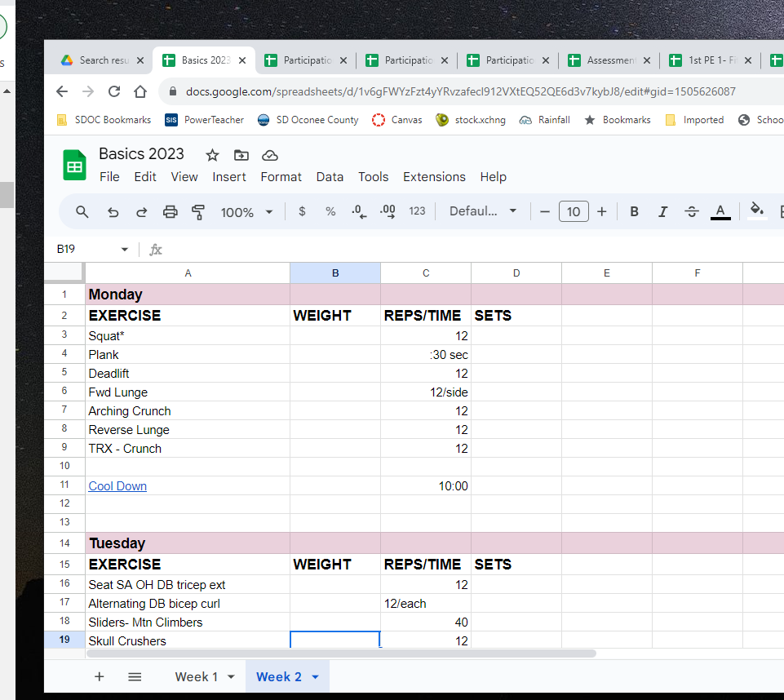784x700 pixels.
Task: Click the undo arrow in toolbar
Action: 113,212
